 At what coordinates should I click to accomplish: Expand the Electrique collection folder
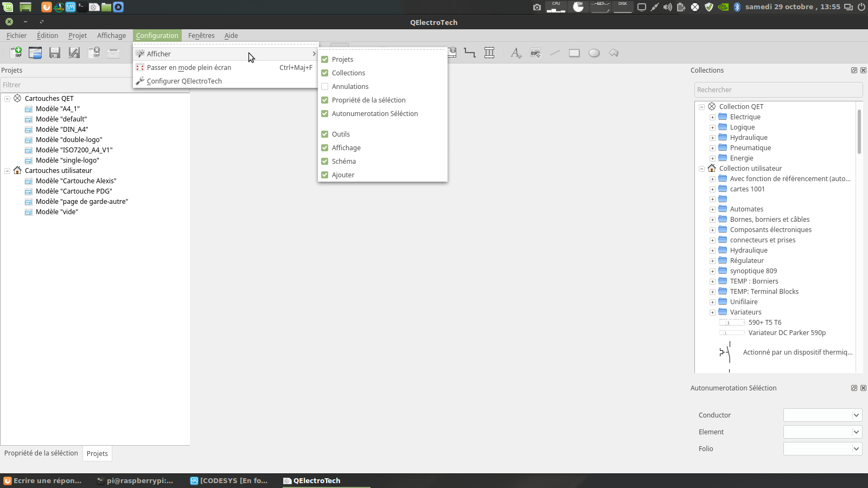tap(712, 117)
